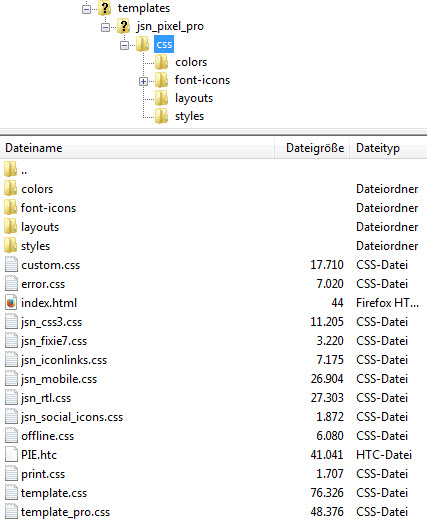The image size is (427, 524).
Task: Select layouts folder in file list
Action: tap(40, 227)
